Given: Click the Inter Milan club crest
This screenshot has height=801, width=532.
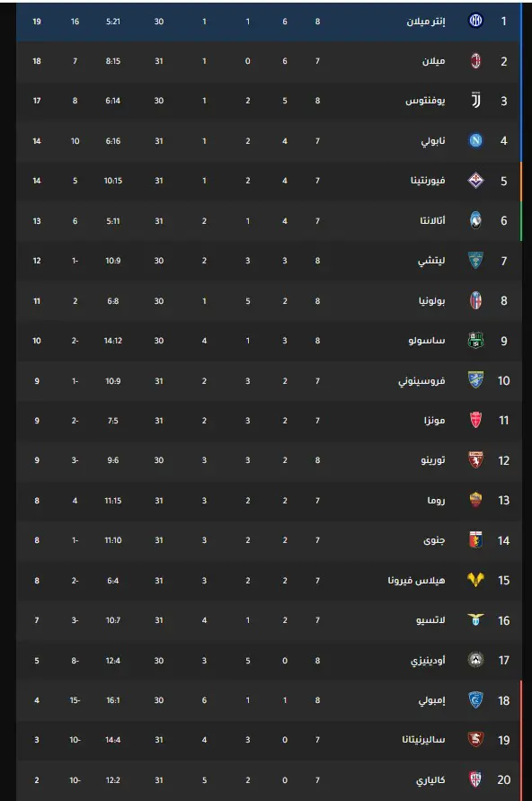Looking at the screenshot, I should (476, 21).
